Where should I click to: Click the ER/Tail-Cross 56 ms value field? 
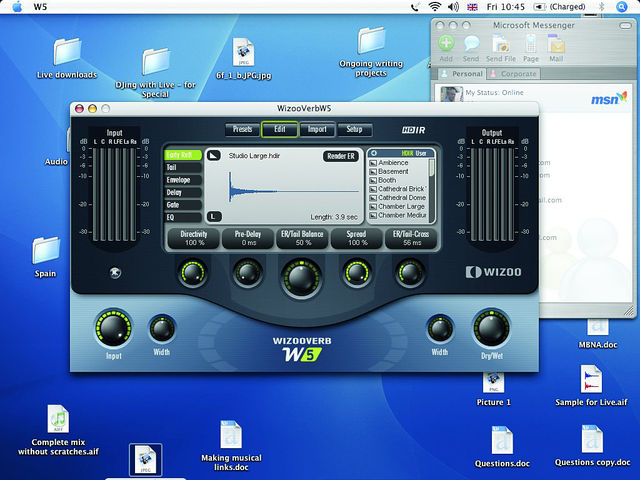(411, 238)
